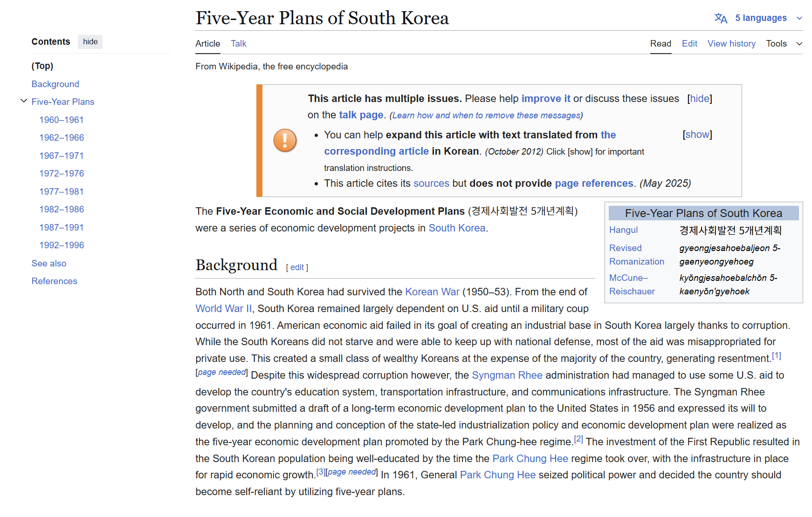Click citation reference [1]
This screenshot has width=812, height=517.
(x=776, y=356)
